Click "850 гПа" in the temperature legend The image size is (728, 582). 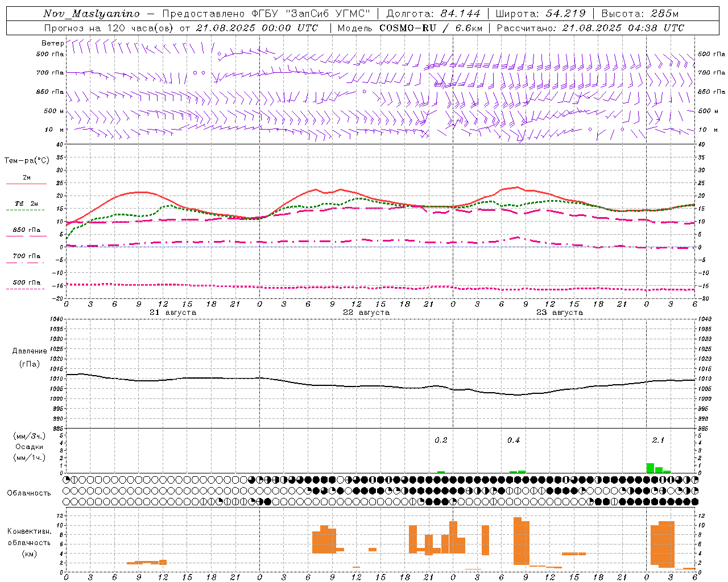tap(27, 230)
